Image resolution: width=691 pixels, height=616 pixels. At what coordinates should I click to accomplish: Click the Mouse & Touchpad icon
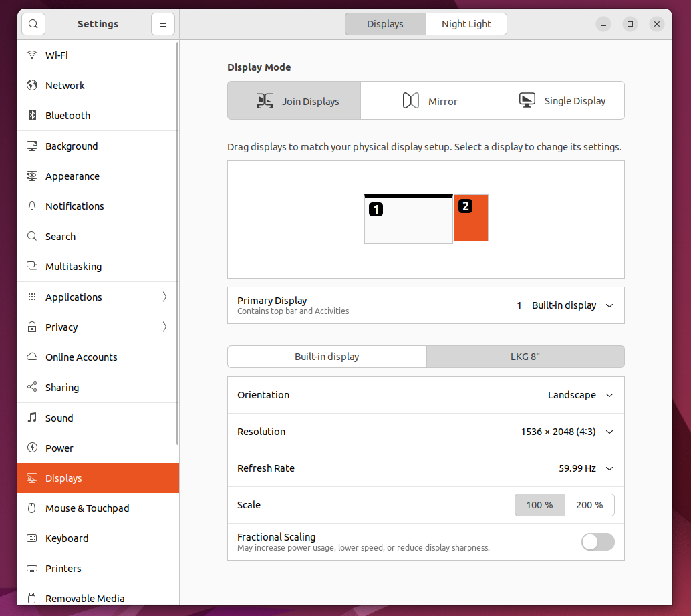pyautogui.click(x=31, y=508)
